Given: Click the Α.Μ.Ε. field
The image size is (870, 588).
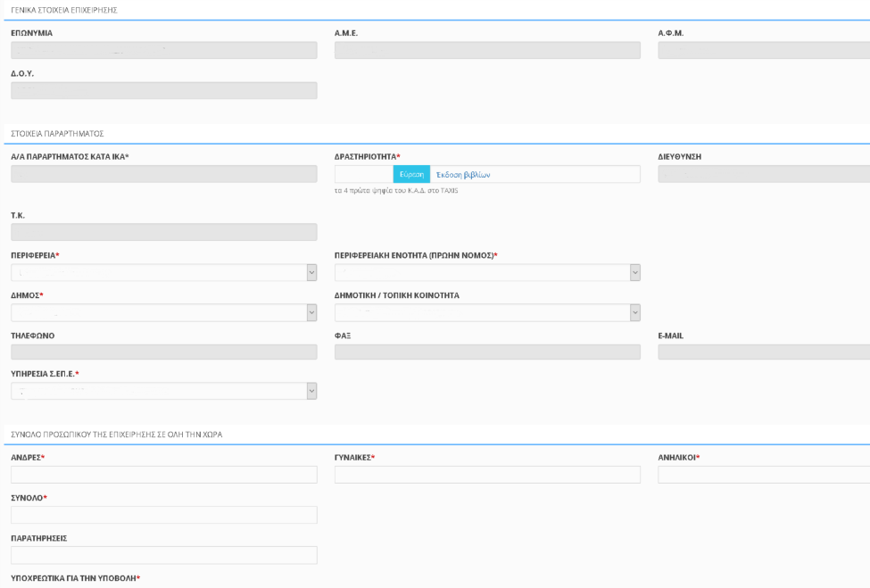Looking at the screenshot, I should pyautogui.click(x=487, y=50).
